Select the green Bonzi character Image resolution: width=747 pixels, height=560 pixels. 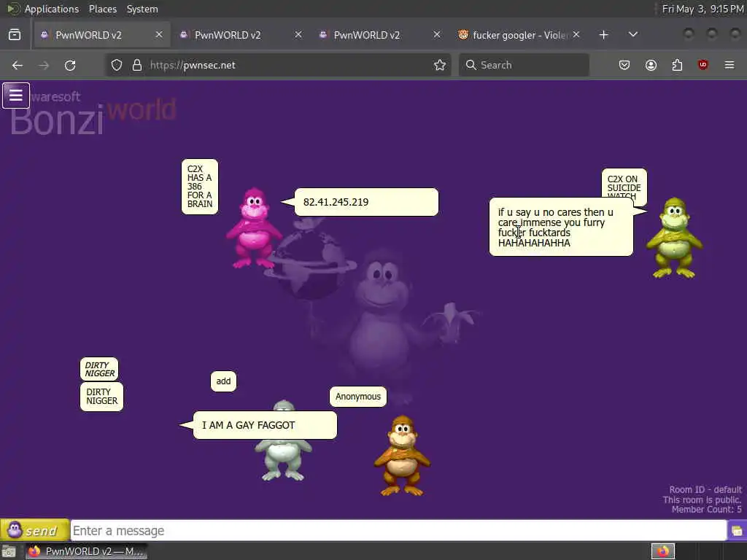coord(674,238)
